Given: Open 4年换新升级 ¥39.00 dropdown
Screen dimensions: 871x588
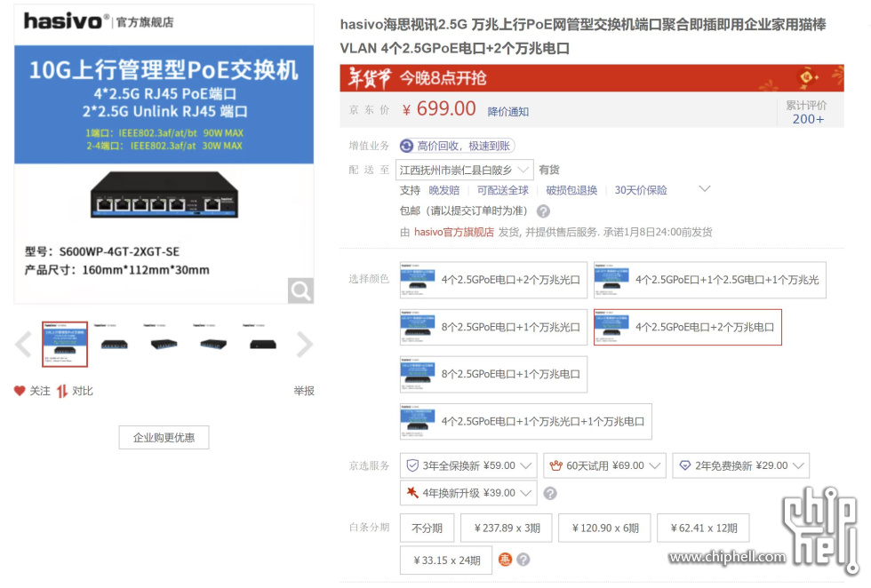Looking at the screenshot, I should [x=468, y=493].
